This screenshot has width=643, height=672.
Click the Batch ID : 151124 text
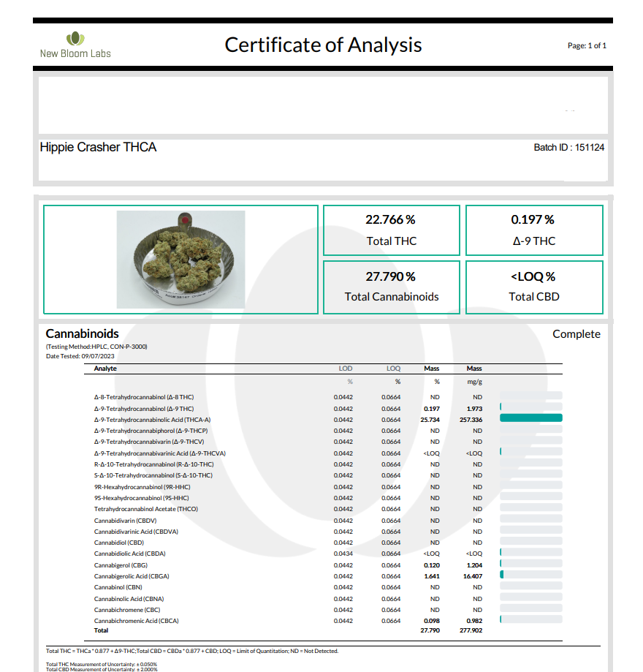coord(569,148)
